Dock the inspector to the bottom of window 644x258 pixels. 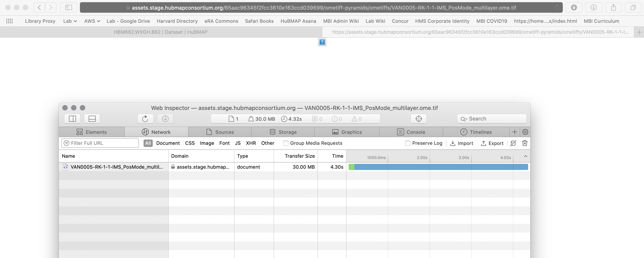pyautogui.click(x=92, y=118)
